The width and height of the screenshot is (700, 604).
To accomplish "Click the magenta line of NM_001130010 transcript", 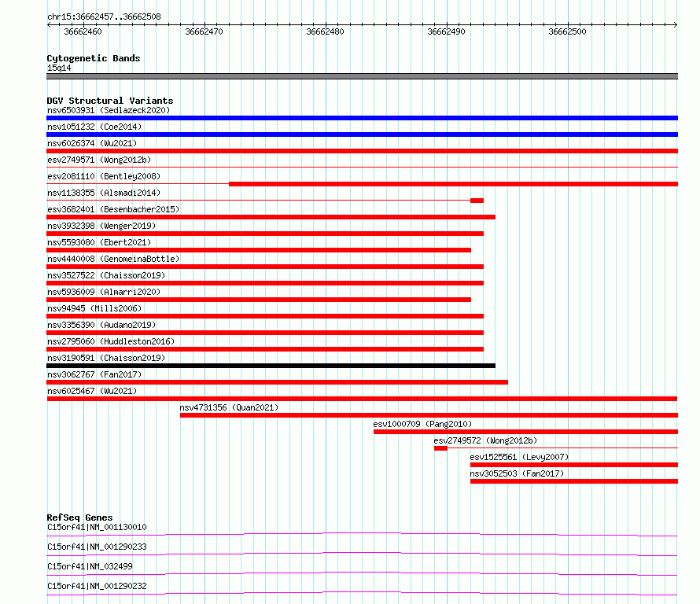I will click(x=362, y=534).
